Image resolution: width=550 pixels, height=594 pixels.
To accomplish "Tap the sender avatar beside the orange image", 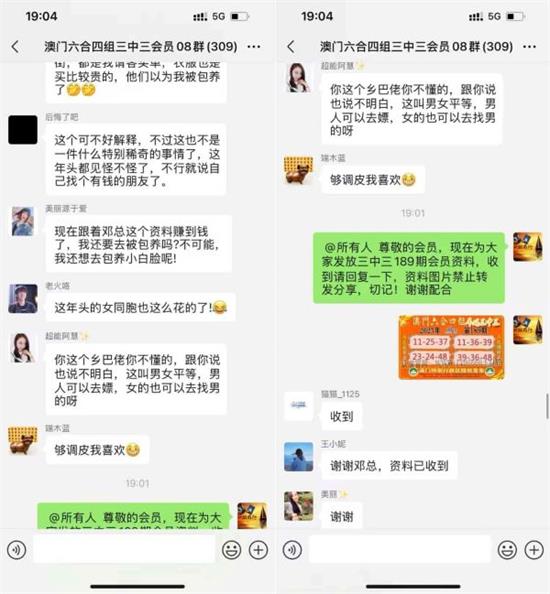I will click(x=528, y=330).
